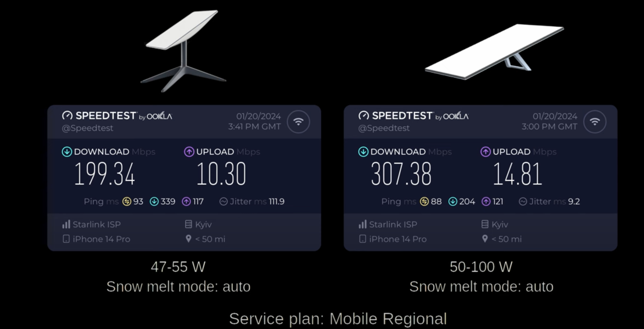Click the download arrow icon next to 199.34 result
The height and width of the screenshot is (329, 644).
click(x=67, y=152)
